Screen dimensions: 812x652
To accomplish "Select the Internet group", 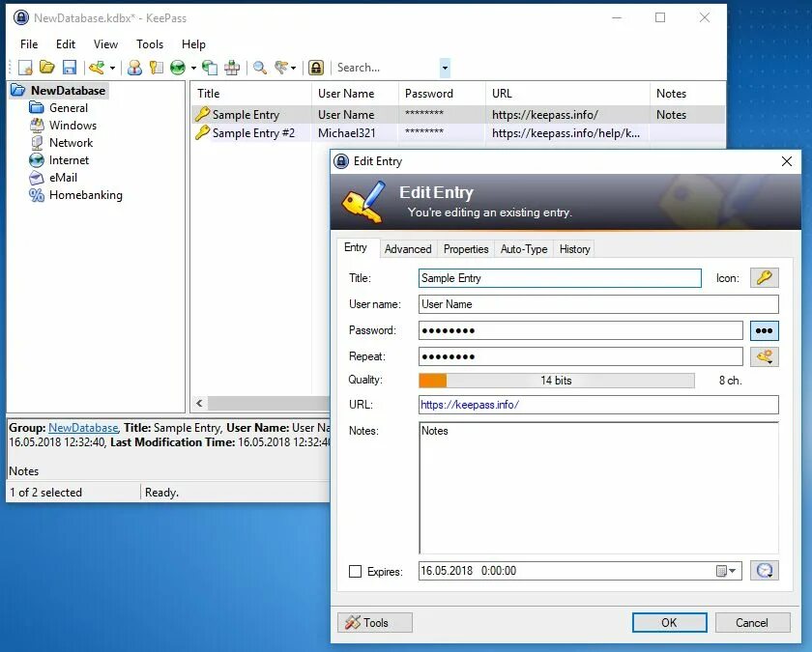I will 69,160.
